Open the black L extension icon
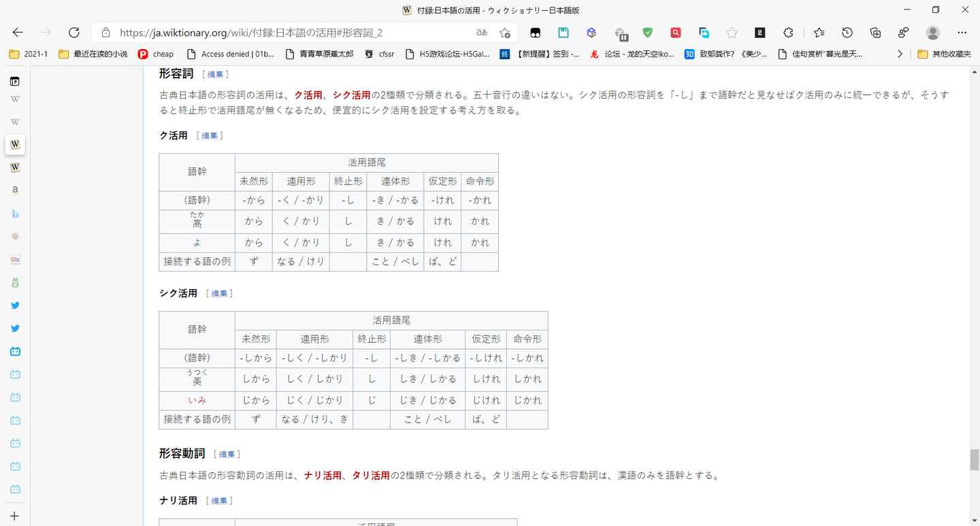The height and width of the screenshot is (526, 980). [x=760, y=33]
